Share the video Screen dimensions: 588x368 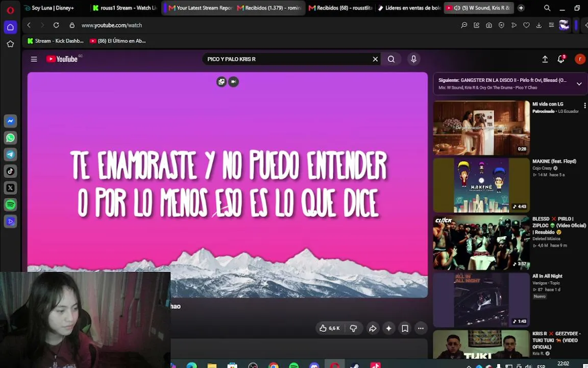pos(373,328)
